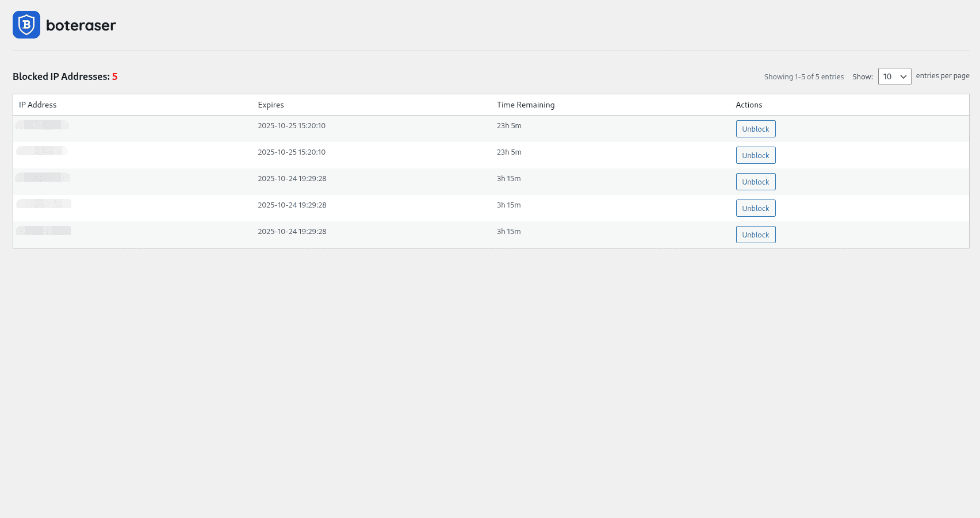The image size is (980, 518).
Task: Click the 'Showing 1-5 of 5 entries' text
Action: click(803, 76)
